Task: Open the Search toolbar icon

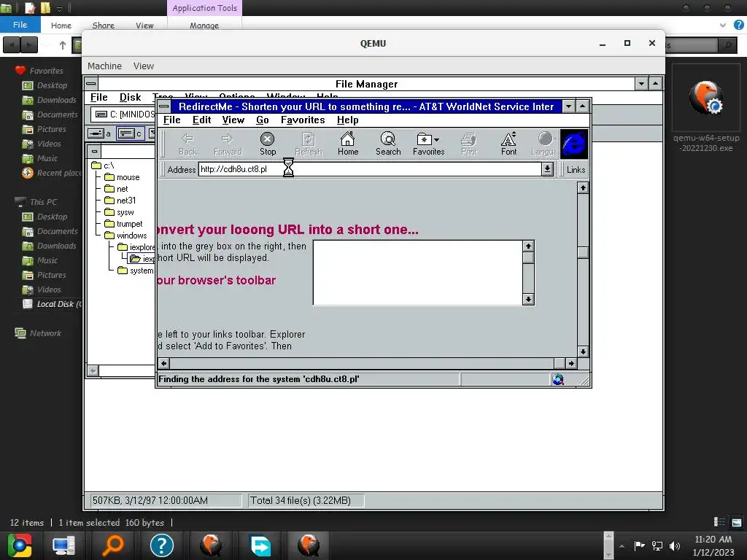Action: (388, 144)
